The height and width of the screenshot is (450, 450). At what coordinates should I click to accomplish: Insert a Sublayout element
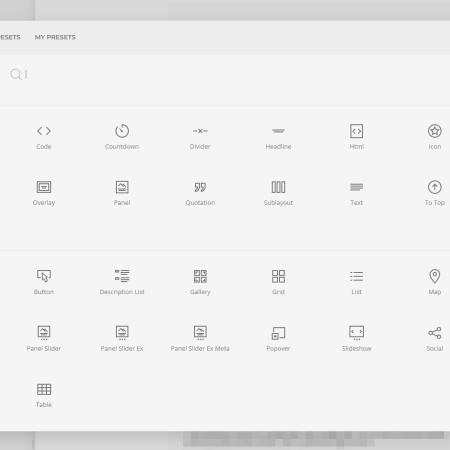coord(278,193)
